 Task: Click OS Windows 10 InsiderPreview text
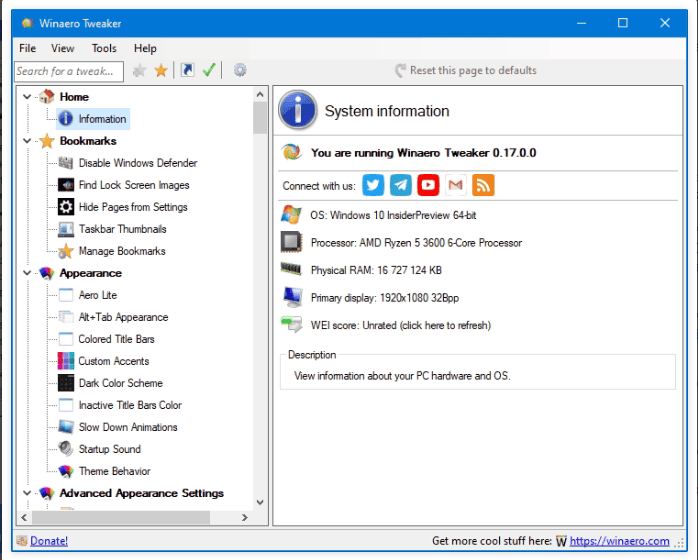tap(394, 215)
